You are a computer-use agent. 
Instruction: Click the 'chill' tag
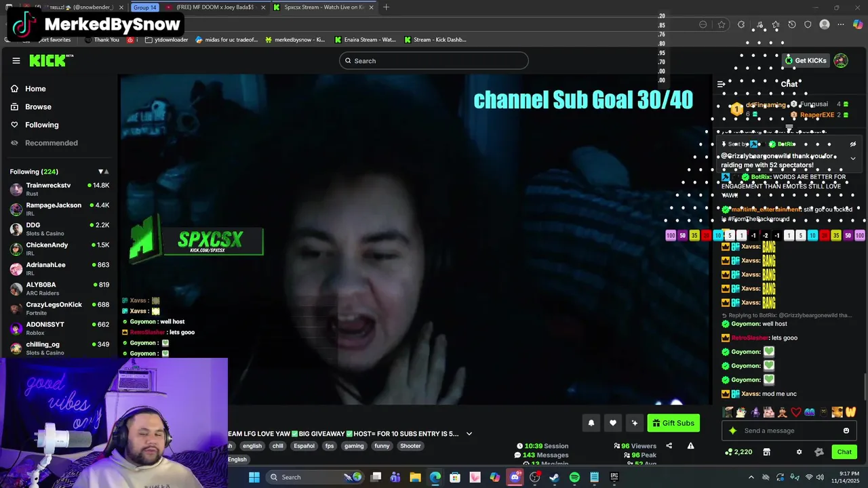click(x=278, y=446)
